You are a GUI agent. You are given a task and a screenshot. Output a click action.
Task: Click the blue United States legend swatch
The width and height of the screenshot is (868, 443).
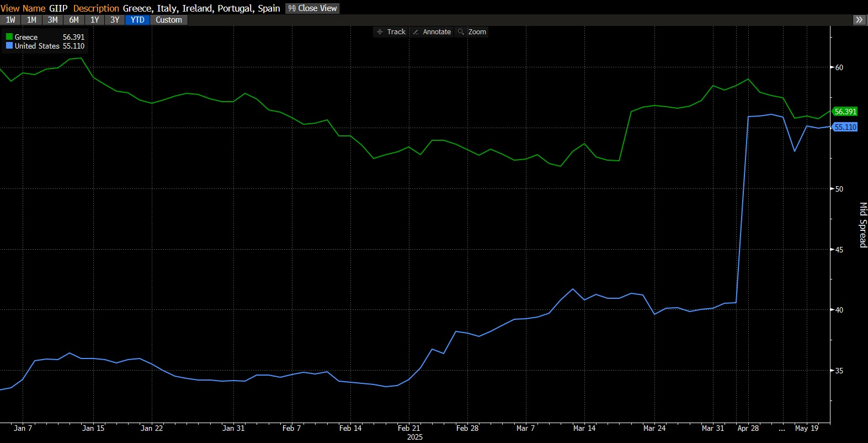point(9,46)
